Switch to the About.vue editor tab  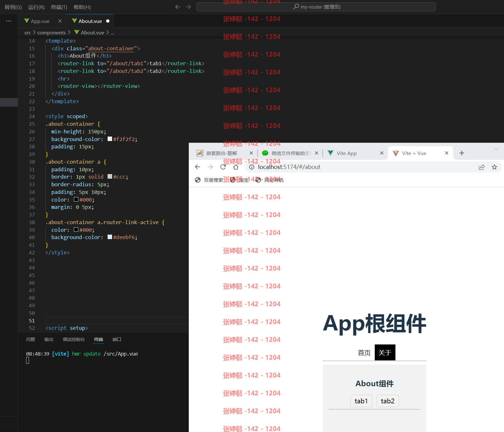(x=90, y=21)
